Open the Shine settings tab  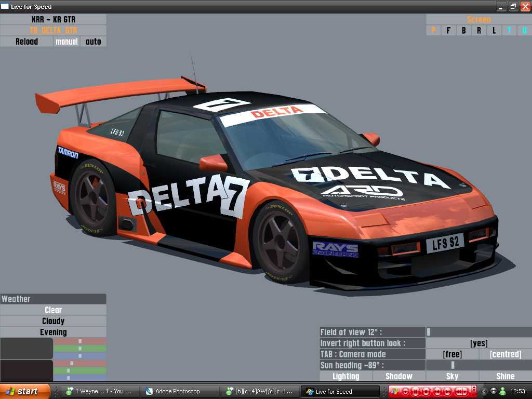pos(506,376)
